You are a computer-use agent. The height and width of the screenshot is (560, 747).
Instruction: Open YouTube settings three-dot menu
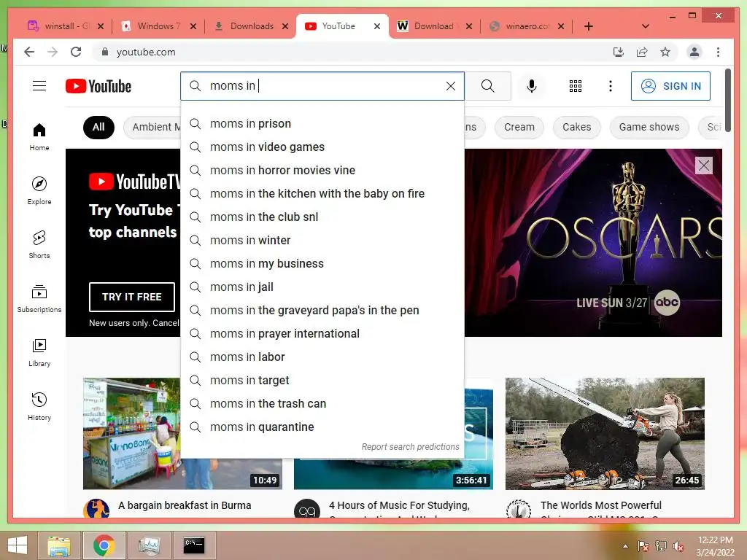(611, 86)
